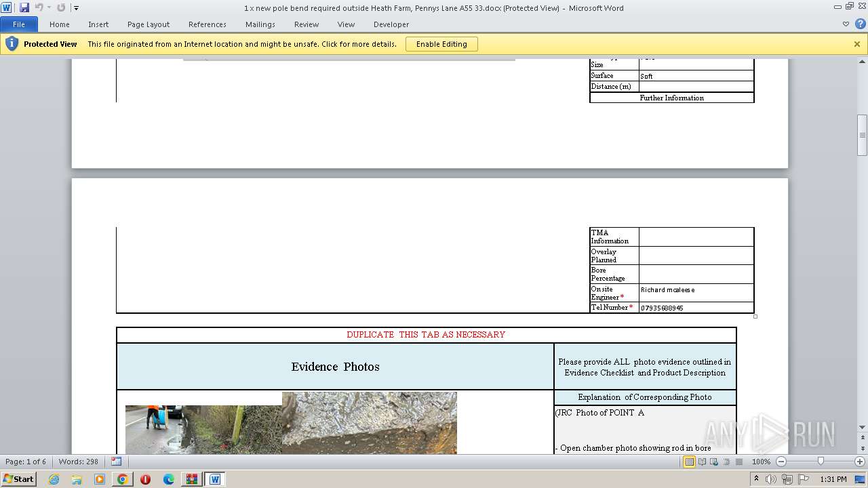This screenshot has width=868, height=488.
Task: Click the Undo icon in Quick Access Toolbar
Action: click(x=39, y=7)
